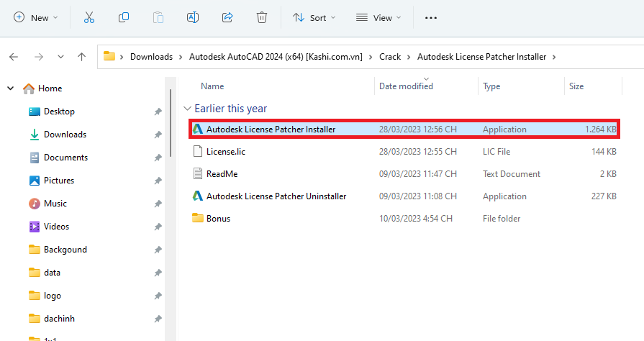644x341 pixels.
Task: Click pin icon next to Music
Action: [x=158, y=204]
